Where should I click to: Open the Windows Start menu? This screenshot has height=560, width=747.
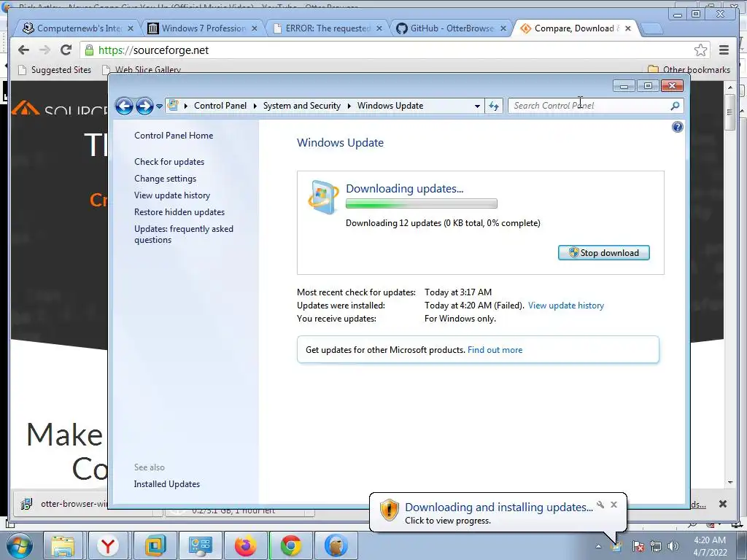click(x=18, y=545)
